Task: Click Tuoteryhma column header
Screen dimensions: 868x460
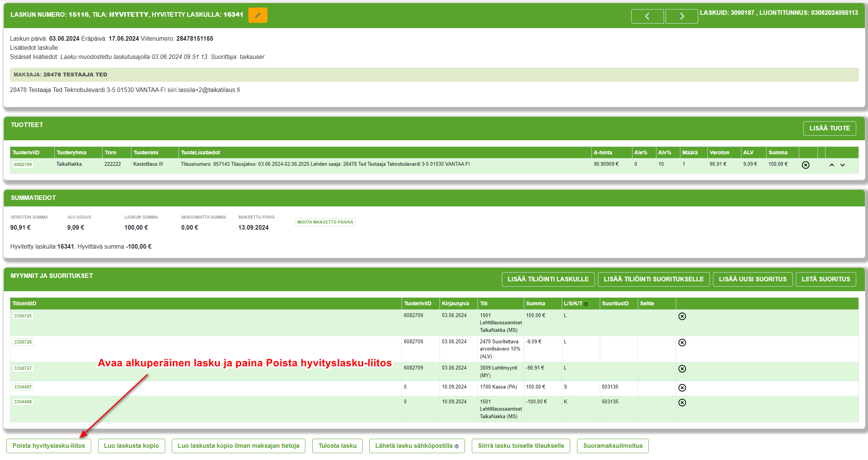Action: click(78, 152)
